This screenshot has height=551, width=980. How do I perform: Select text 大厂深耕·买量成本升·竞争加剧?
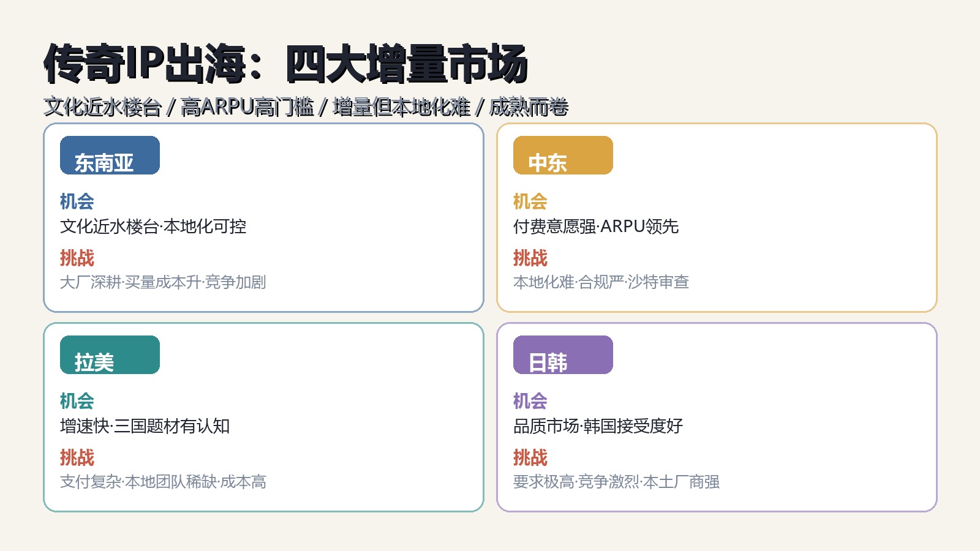pos(163,282)
